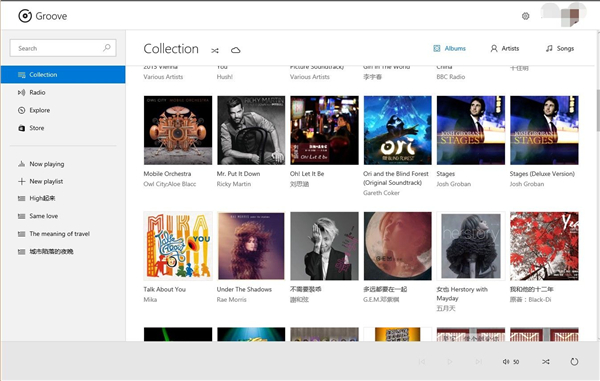The width and height of the screenshot is (600, 381).
Task: Click the Albums view icon
Action: click(x=437, y=48)
